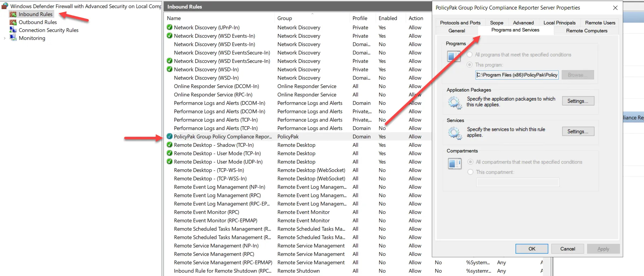Expand the Monitoring tree node
The width and height of the screenshot is (644, 276).
[x=5, y=38]
